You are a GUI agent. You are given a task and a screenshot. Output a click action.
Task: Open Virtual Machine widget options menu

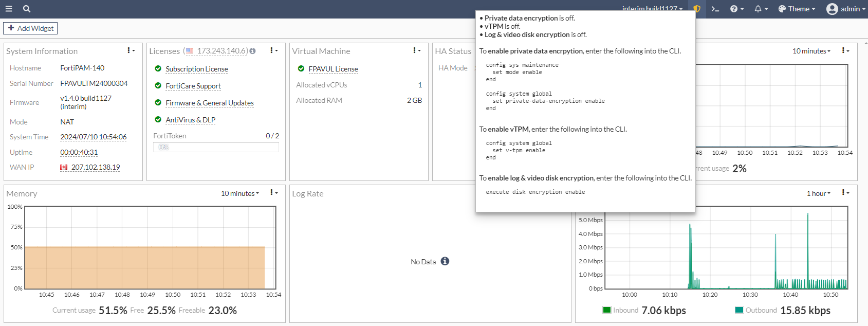point(416,50)
